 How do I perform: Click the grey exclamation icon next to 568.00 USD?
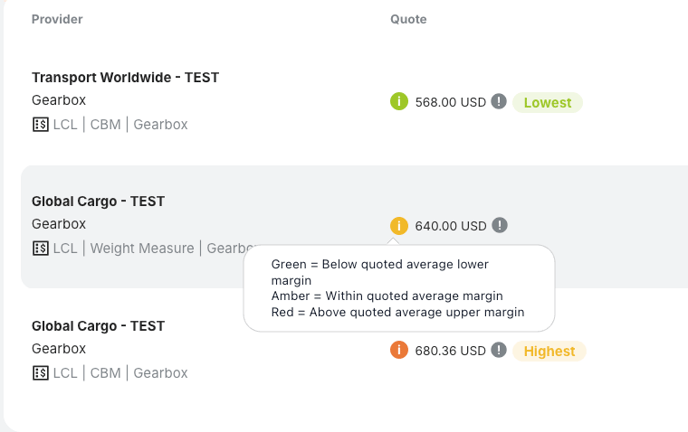tap(498, 101)
